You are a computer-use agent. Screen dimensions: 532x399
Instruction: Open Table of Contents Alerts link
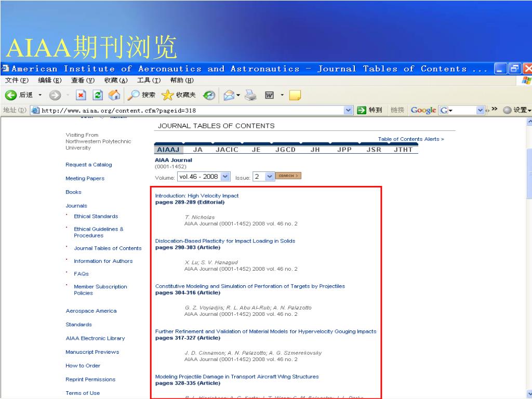(411, 139)
